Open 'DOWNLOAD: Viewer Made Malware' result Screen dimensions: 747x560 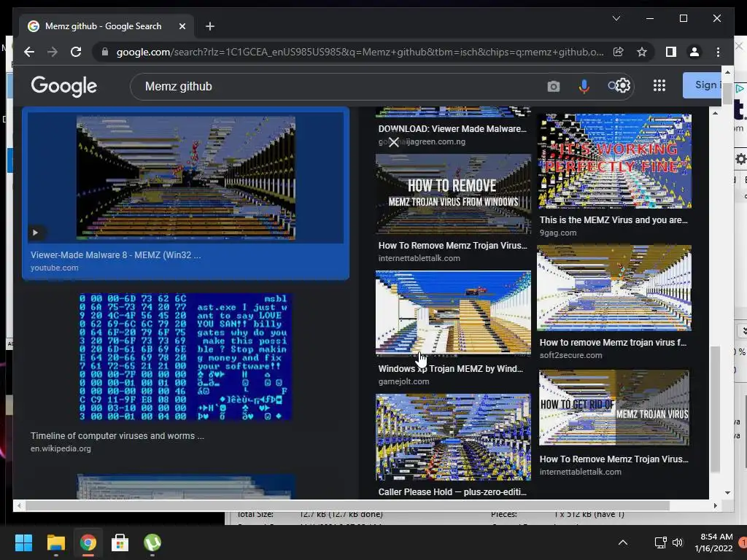452,128
